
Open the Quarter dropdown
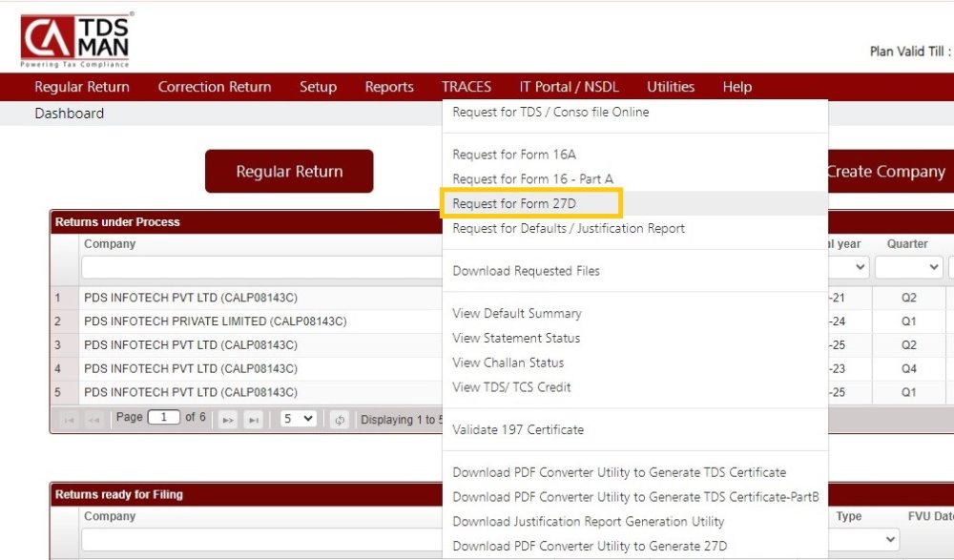(908, 267)
